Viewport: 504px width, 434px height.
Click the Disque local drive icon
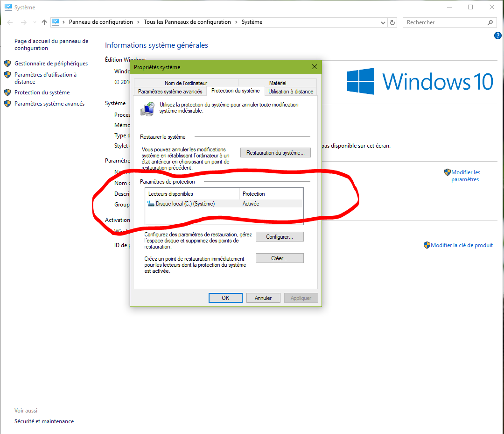(151, 204)
